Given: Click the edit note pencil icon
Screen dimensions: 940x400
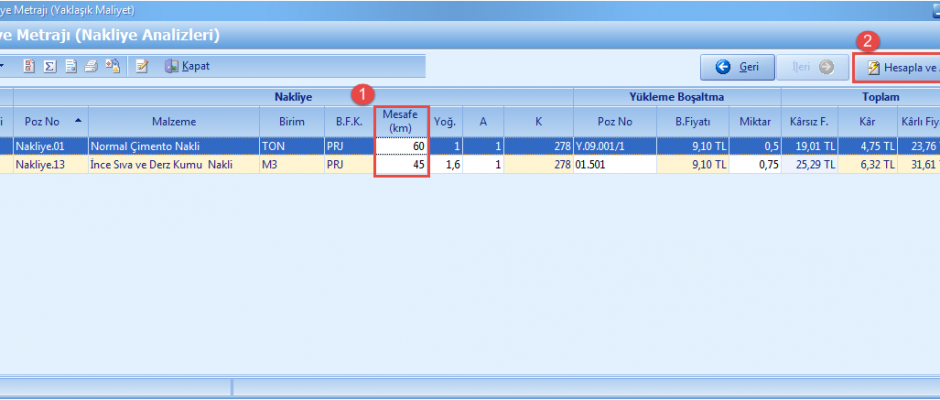Looking at the screenshot, I should tap(142, 66).
